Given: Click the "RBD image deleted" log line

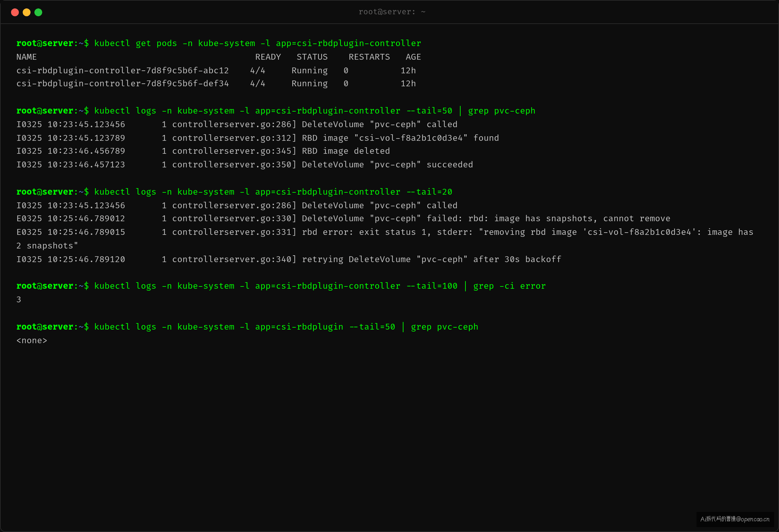Looking at the screenshot, I should pos(203,151).
